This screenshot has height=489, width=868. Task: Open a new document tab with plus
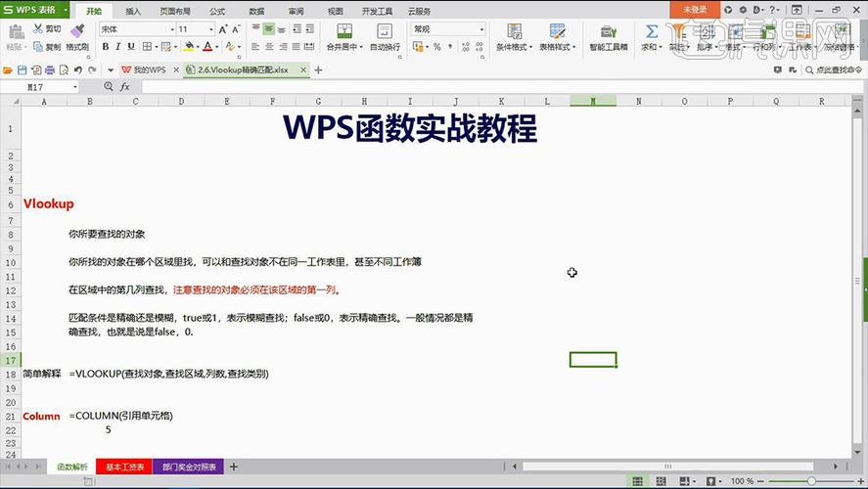[x=318, y=69]
